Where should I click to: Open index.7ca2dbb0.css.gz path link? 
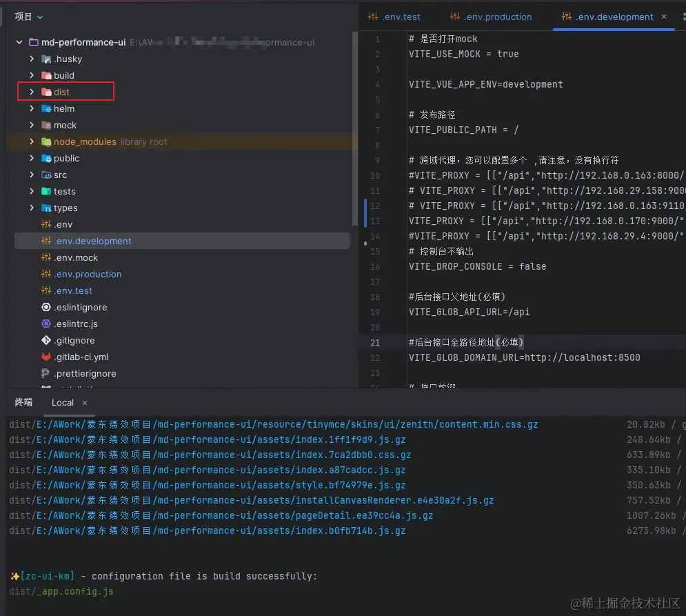tap(223, 455)
